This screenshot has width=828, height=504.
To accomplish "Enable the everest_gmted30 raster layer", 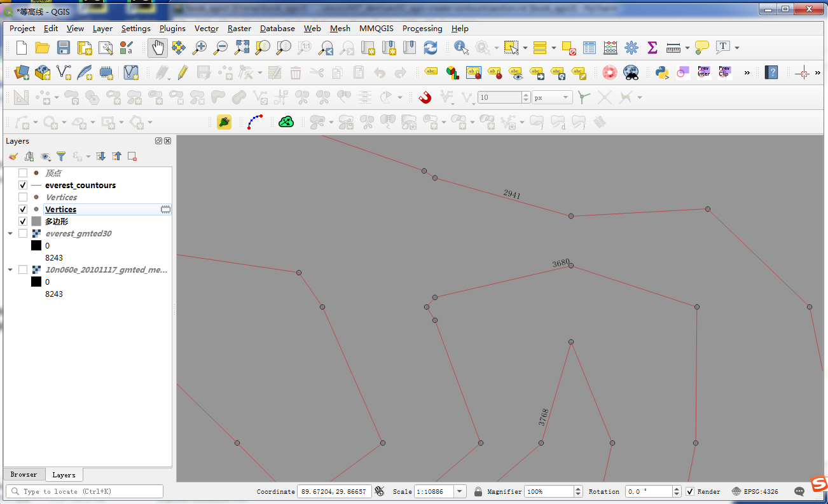I will click(23, 233).
